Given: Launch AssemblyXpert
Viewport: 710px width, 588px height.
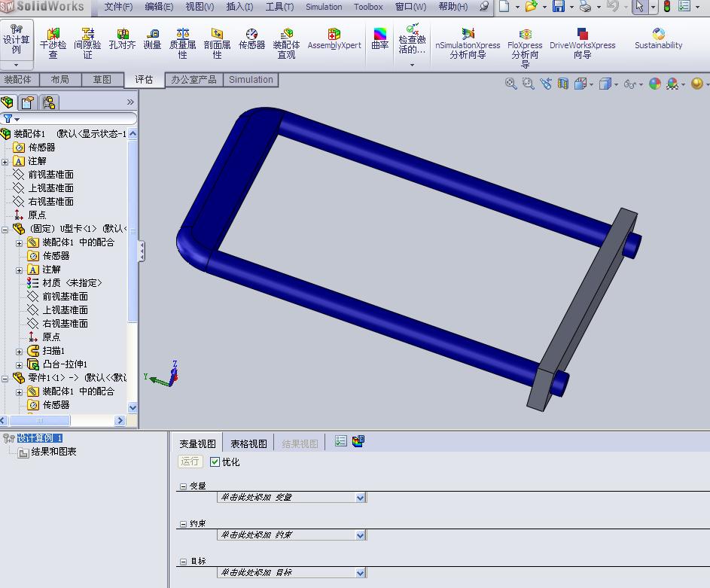Looking at the screenshot, I should [x=334, y=39].
